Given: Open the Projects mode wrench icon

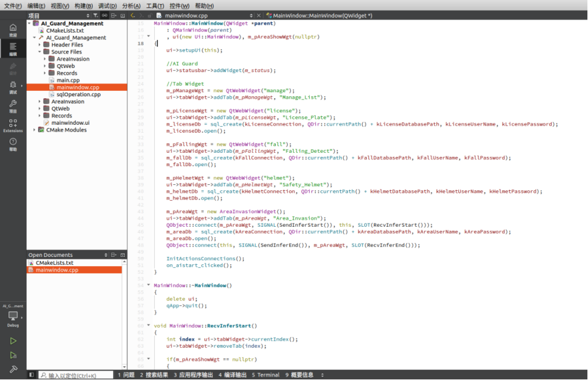Looking at the screenshot, I should pyautogui.click(x=13, y=105).
